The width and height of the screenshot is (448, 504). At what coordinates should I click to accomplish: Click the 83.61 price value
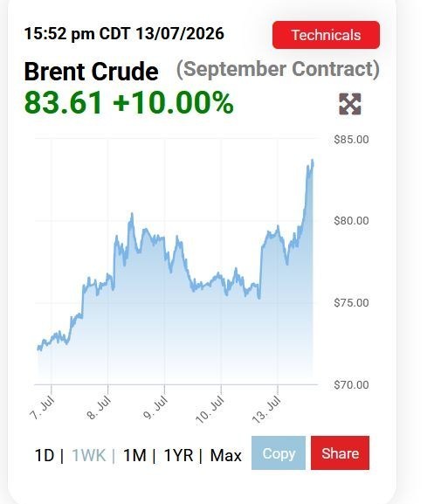[64, 103]
